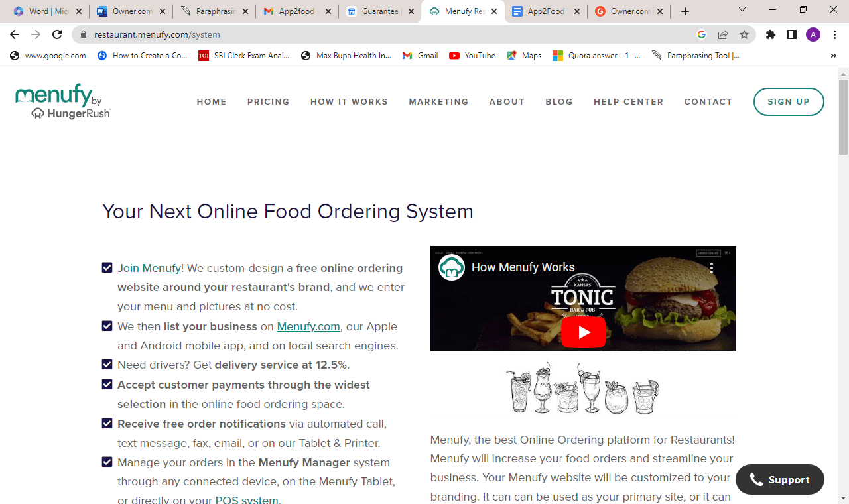849x504 pixels.
Task: Open the Max Bupa Health bookmark
Action: point(346,56)
